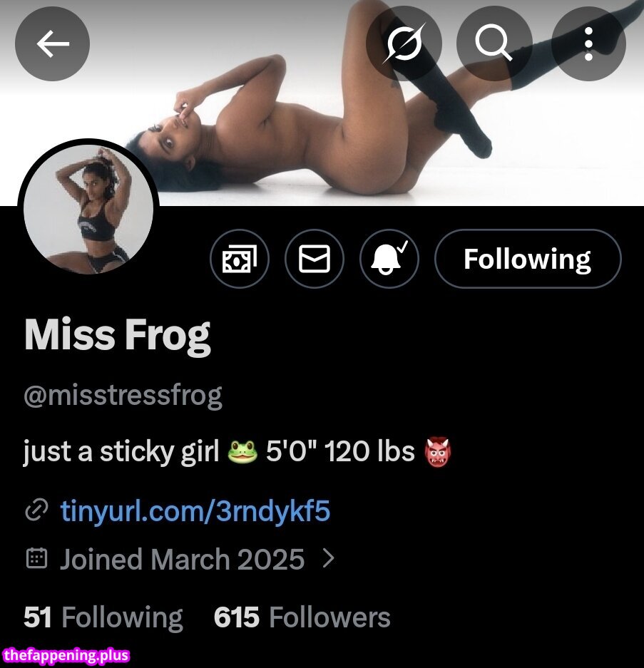Click the @misstressfrog handle
Screen dimensions: 644x668
pos(123,396)
